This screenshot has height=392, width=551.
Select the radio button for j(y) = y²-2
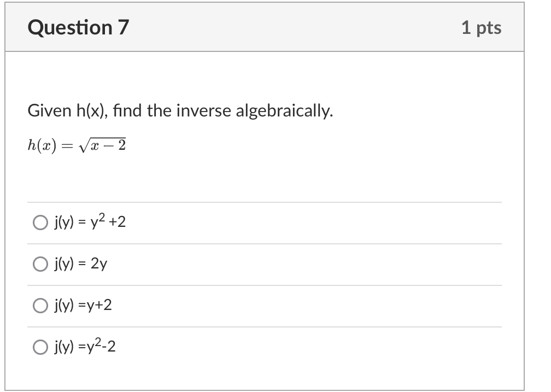pos(40,347)
